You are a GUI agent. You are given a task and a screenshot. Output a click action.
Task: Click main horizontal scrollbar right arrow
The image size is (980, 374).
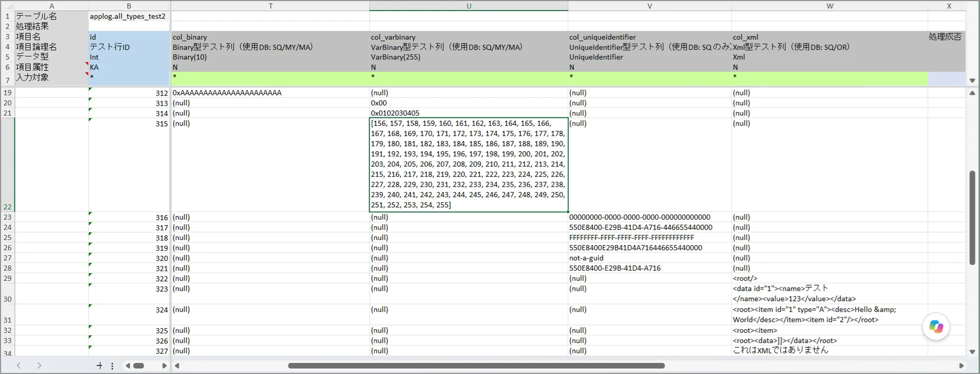(x=961, y=366)
